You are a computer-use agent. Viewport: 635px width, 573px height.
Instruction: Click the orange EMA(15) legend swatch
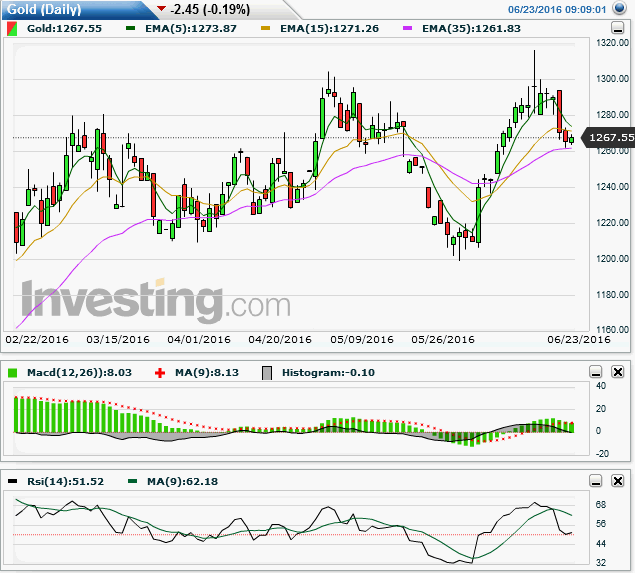[265, 28]
